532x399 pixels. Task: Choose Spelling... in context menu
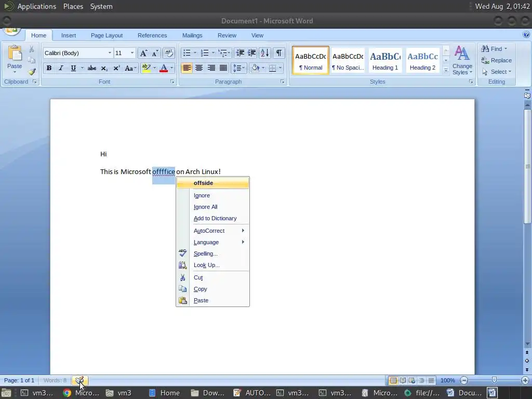[x=212, y=254]
